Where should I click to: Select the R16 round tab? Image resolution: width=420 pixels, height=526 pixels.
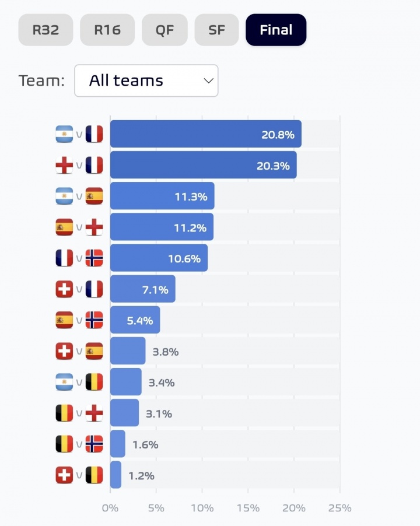click(107, 30)
